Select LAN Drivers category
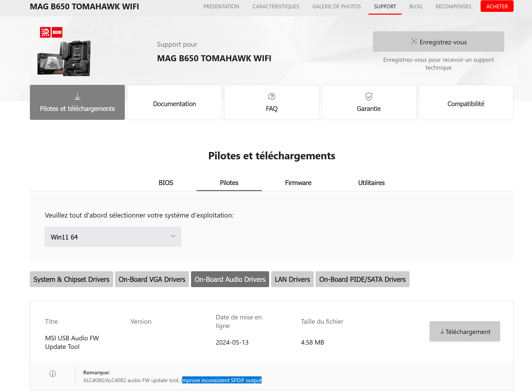This screenshot has height=392, width=532. [x=292, y=279]
